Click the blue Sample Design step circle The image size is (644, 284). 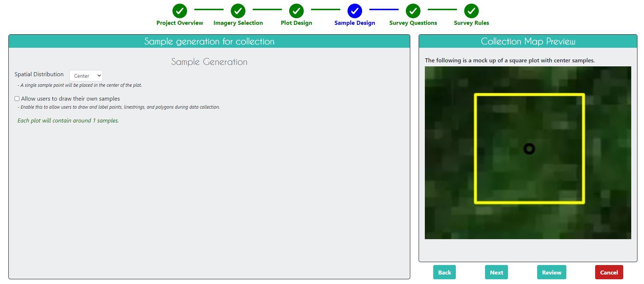[354, 11]
